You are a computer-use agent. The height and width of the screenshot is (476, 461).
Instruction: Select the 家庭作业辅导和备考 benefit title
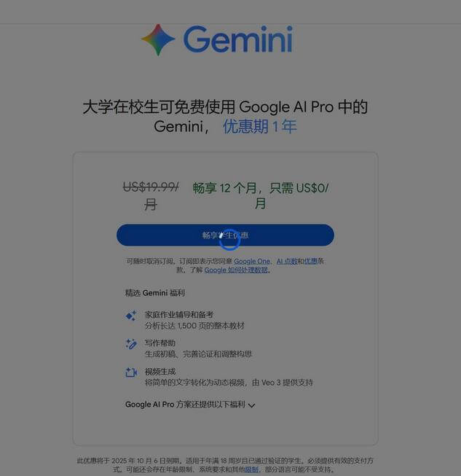click(x=179, y=314)
